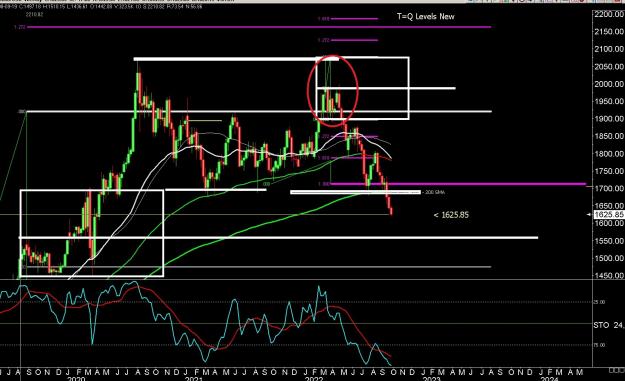Click the 1800.00 price axis label
The width and height of the screenshot is (625, 381).
(x=609, y=154)
